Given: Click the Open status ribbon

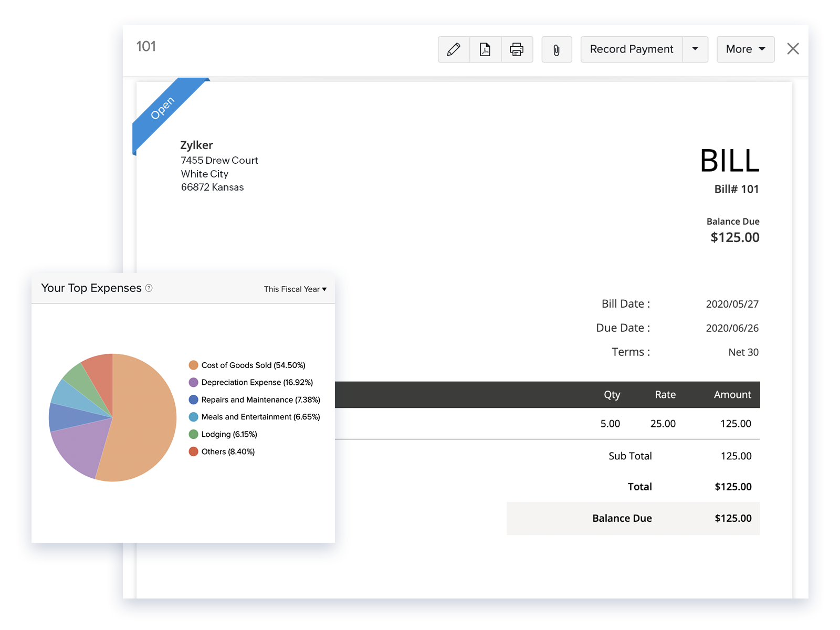Looking at the screenshot, I should coord(163,108).
